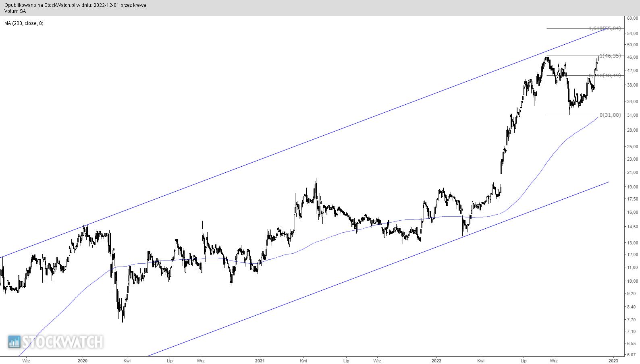This screenshot has width=640, height=364.
Task: Click the 6,07 price axis label
Action: (632, 355)
